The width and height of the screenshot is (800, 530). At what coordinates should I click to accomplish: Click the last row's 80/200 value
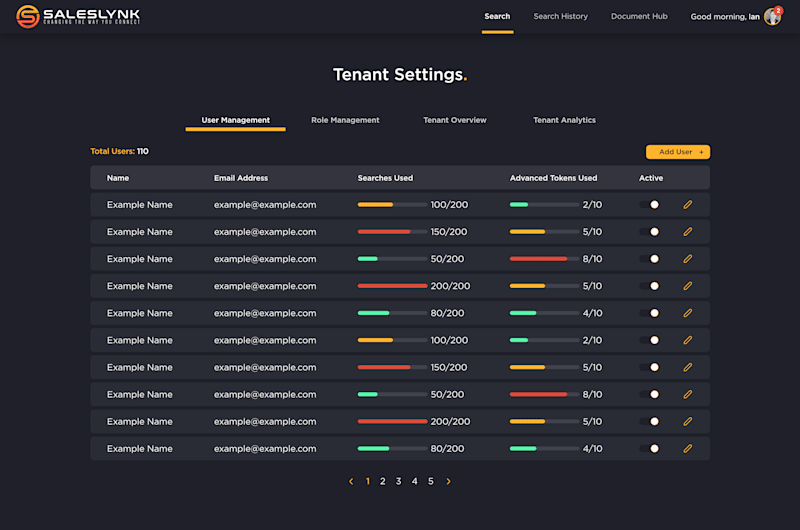[x=447, y=448]
